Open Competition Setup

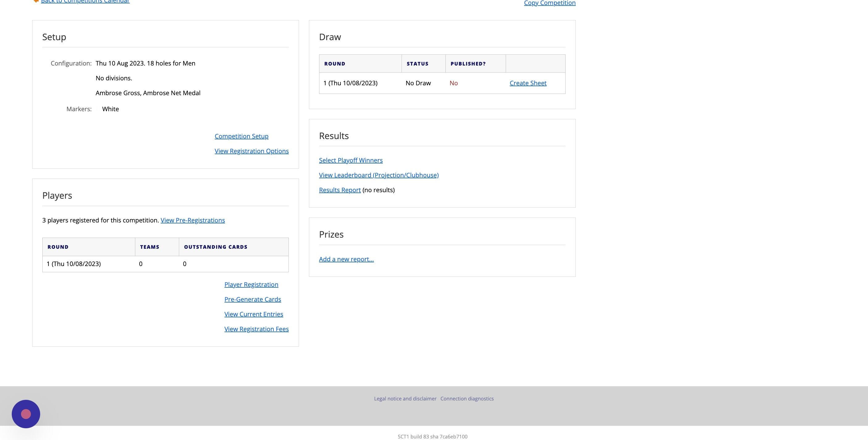click(241, 136)
